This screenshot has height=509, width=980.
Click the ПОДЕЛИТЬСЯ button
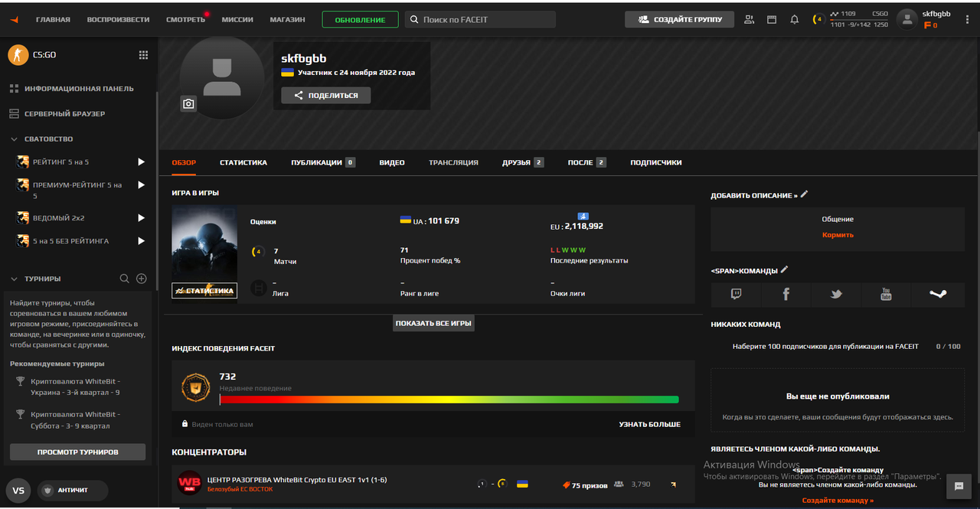(325, 95)
